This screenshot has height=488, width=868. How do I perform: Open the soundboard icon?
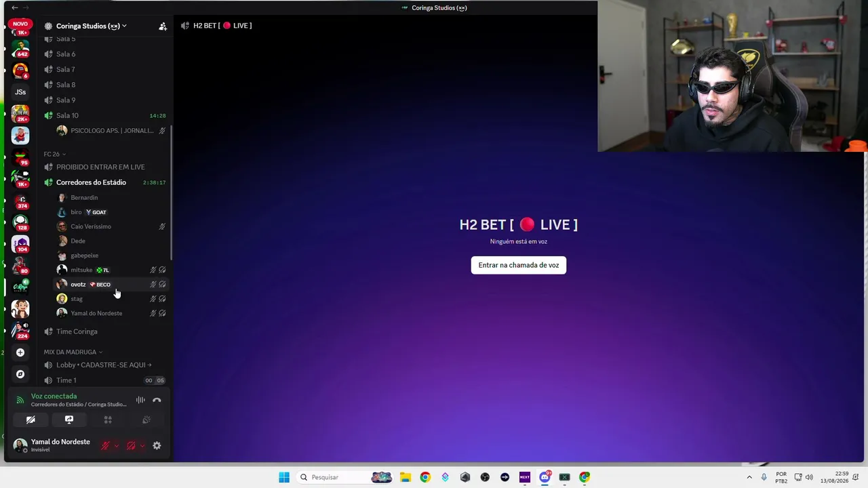tap(146, 420)
